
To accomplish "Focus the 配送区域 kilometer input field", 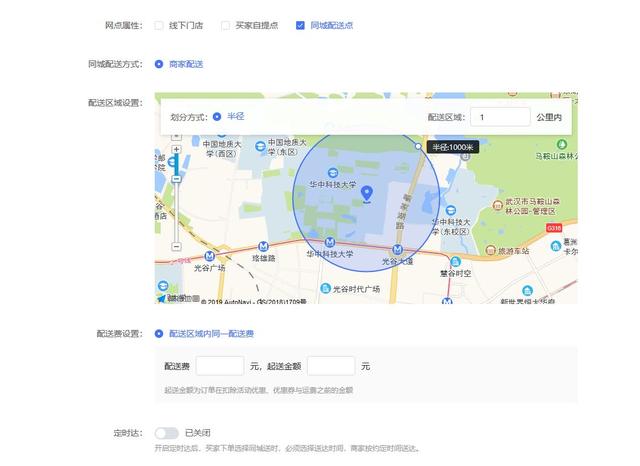I will [500, 117].
